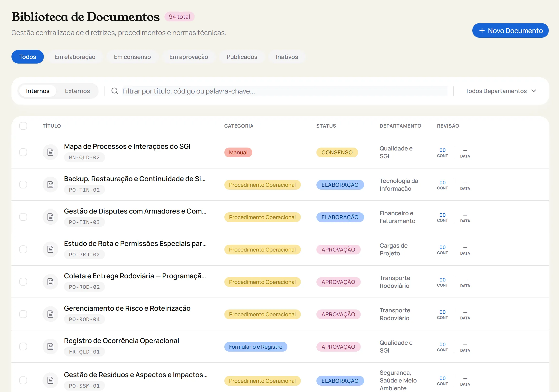Viewport: 559px width, 392px height.
Task: Select checkbox for Registro de Ocorrência row
Action: tap(23, 346)
